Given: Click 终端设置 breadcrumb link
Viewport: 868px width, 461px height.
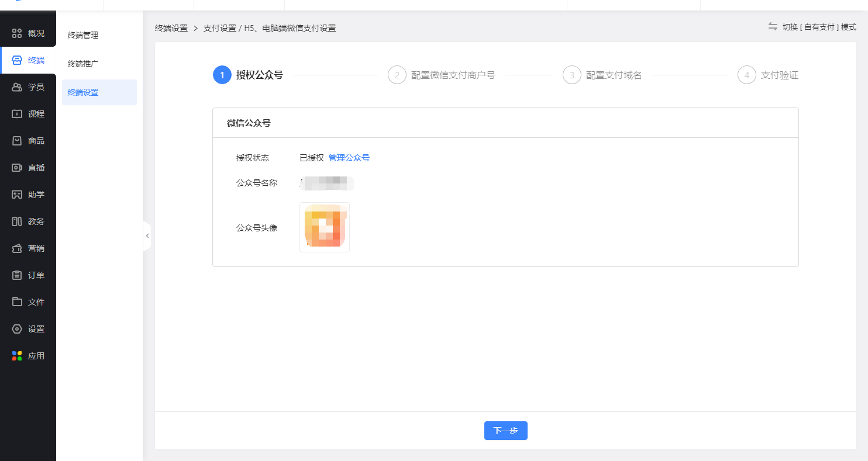Looking at the screenshot, I should pyautogui.click(x=171, y=28).
